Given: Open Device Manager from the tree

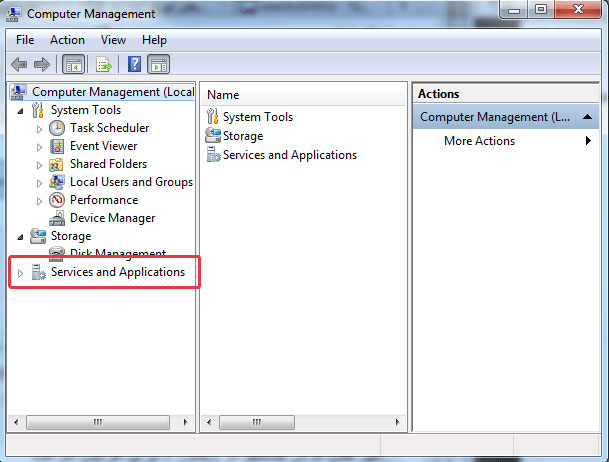Looking at the screenshot, I should click(112, 218).
